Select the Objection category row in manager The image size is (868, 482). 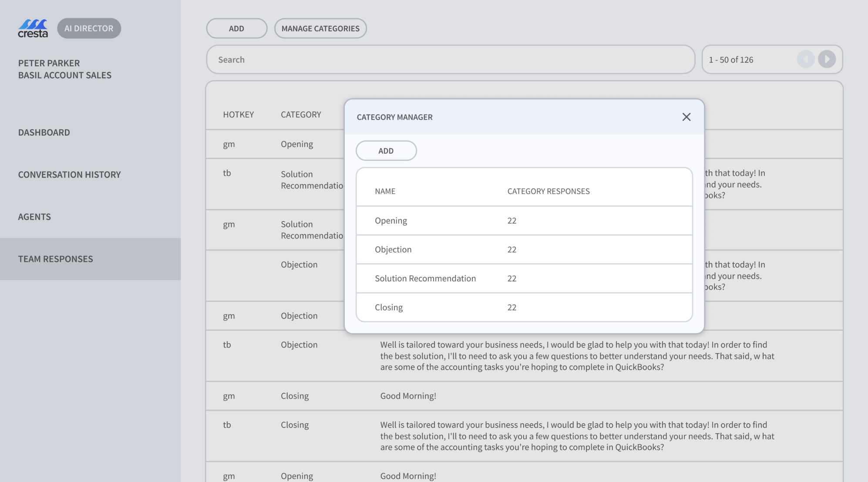pyautogui.click(x=524, y=249)
